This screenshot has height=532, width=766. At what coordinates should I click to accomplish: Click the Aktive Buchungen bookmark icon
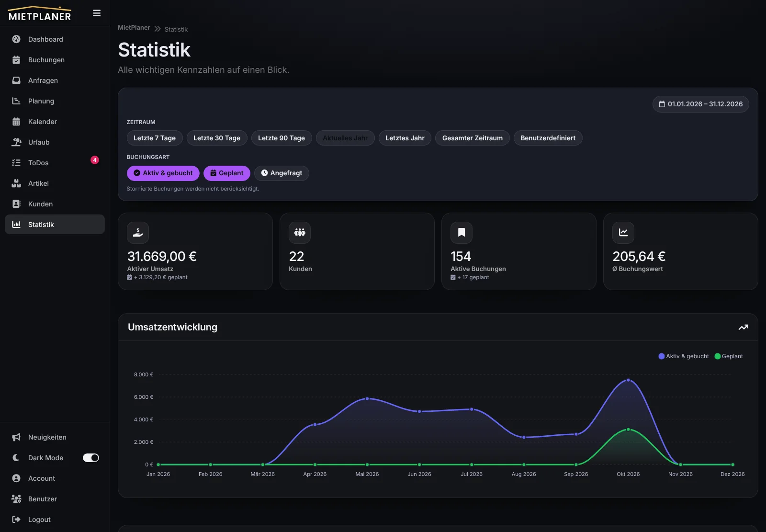462,233
